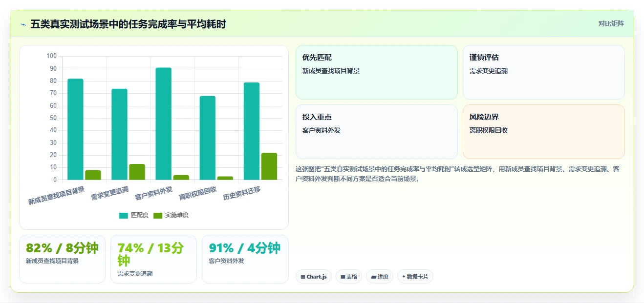Toggle the 实施难度 dataset in the chart legend
The height and width of the screenshot is (303, 644).
[171, 215]
